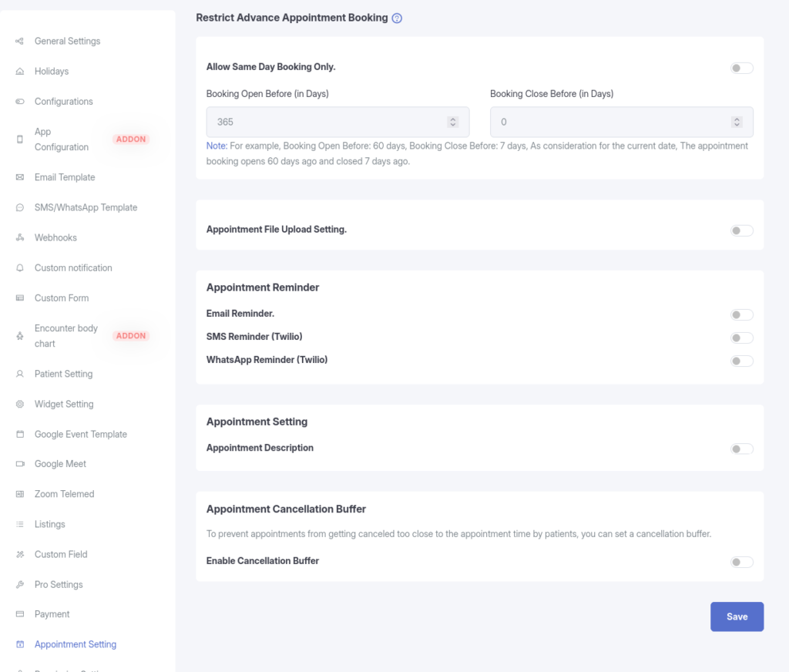Screen dimensions: 789x672
Task: Click the help icon beside Restrict Advance Appointment Booking
Action: [x=397, y=18]
